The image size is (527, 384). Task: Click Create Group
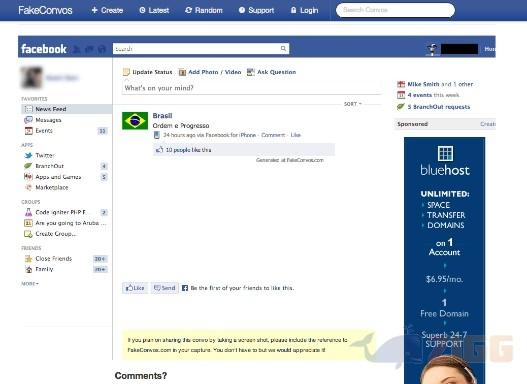point(56,234)
